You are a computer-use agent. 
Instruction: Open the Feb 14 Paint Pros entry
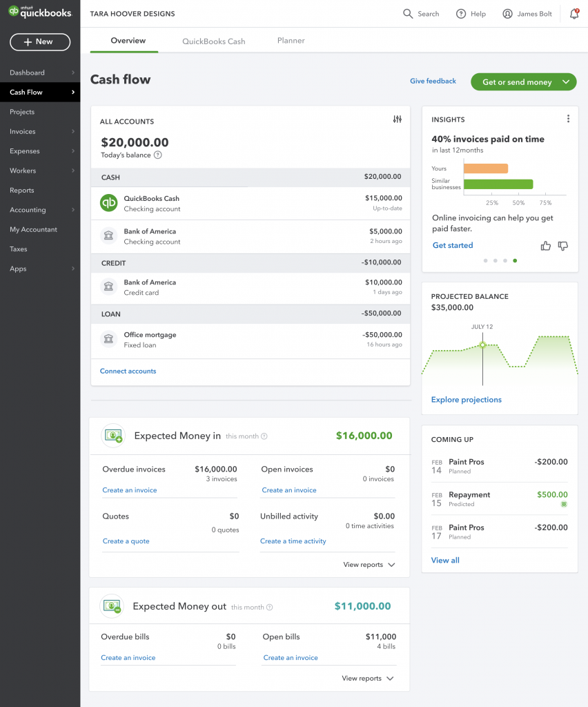[x=499, y=466]
